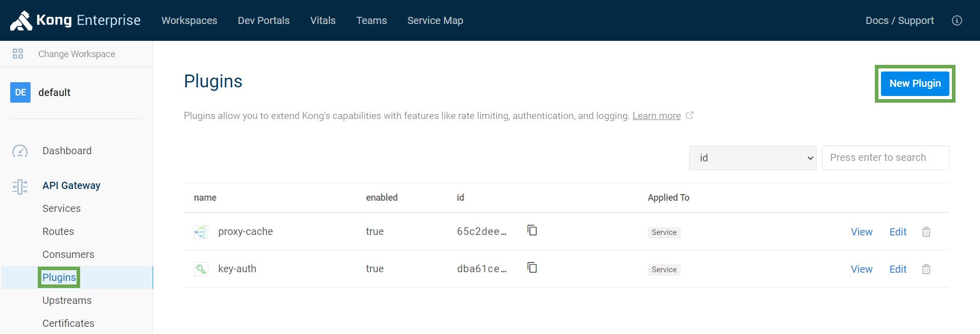Open Dev Portals in top navigation

click(x=264, y=20)
